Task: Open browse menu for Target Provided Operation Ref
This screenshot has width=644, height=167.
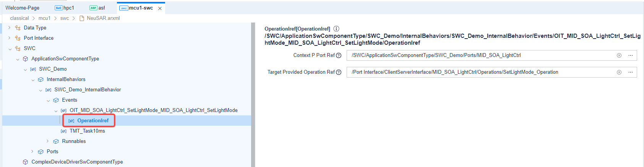Action: 631,72
